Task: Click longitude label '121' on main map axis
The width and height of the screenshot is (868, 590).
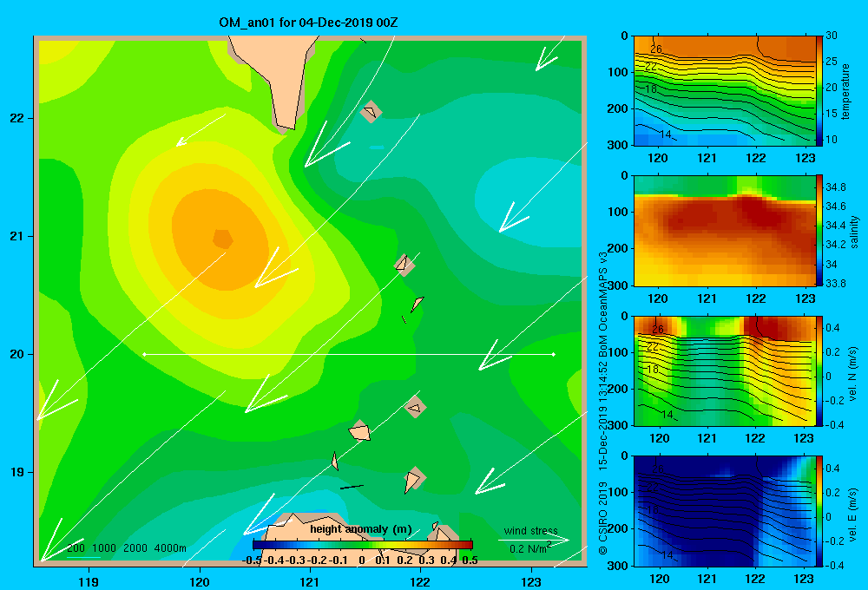Action: tap(310, 581)
